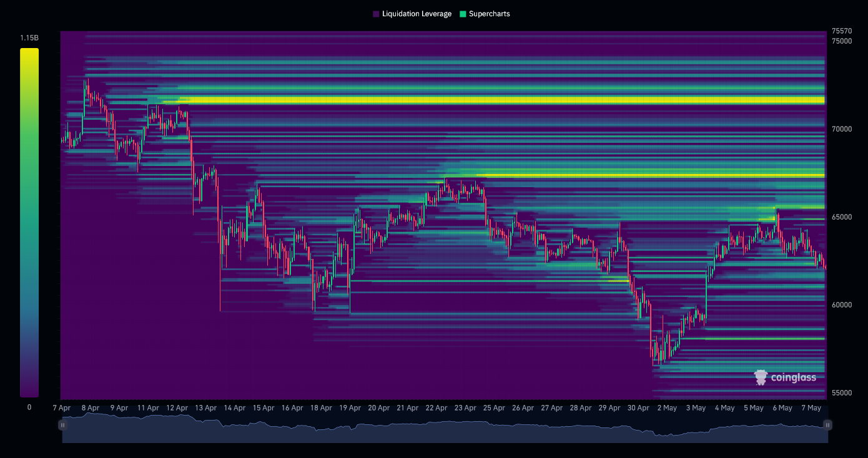Click the left range zoom slider handle
868x458 pixels.
[x=62, y=425]
